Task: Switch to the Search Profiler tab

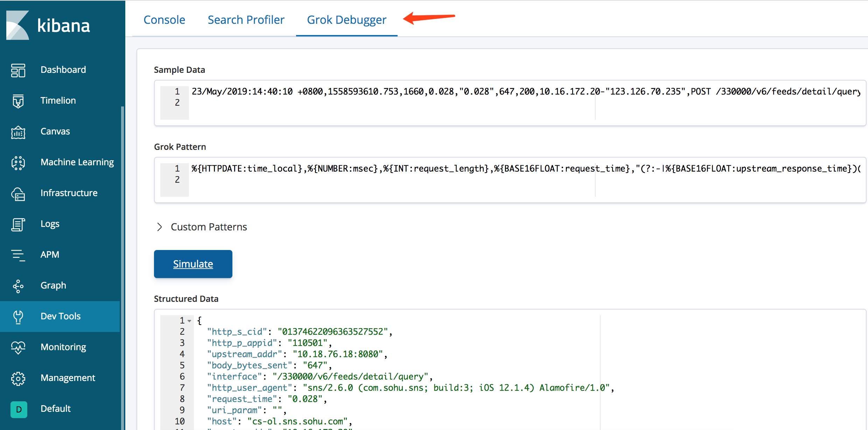Action: [x=246, y=20]
